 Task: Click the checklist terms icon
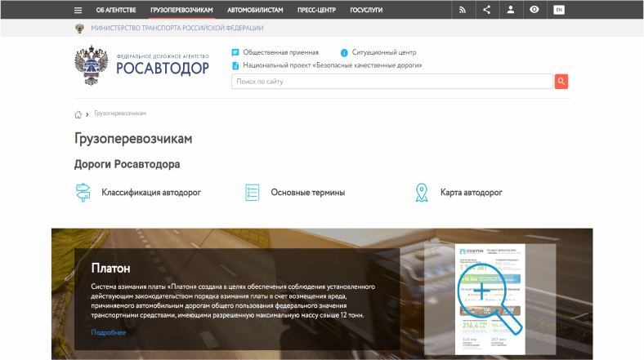pyautogui.click(x=253, y=193)
